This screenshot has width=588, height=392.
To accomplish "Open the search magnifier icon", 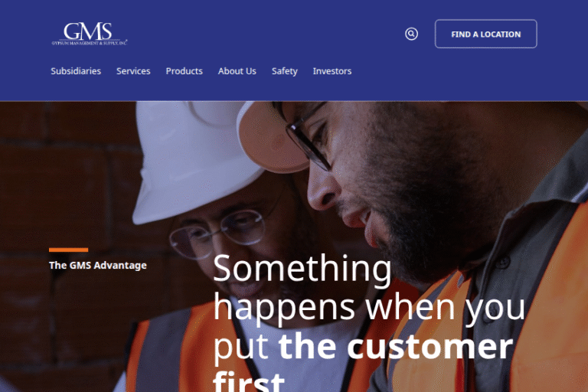I will 411,34.
